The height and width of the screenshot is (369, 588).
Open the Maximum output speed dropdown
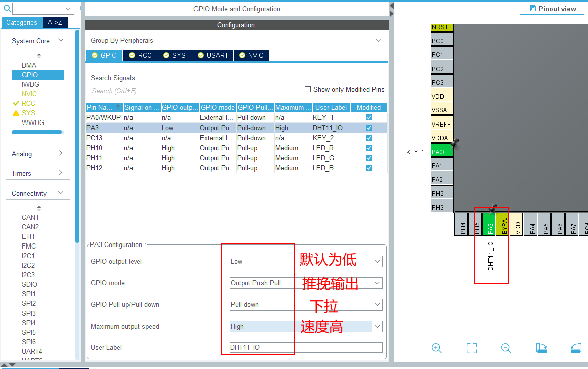[306, 326]
